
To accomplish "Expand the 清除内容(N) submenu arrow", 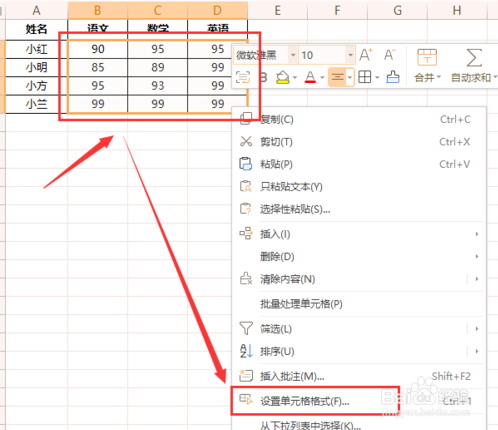I will 477,279.
